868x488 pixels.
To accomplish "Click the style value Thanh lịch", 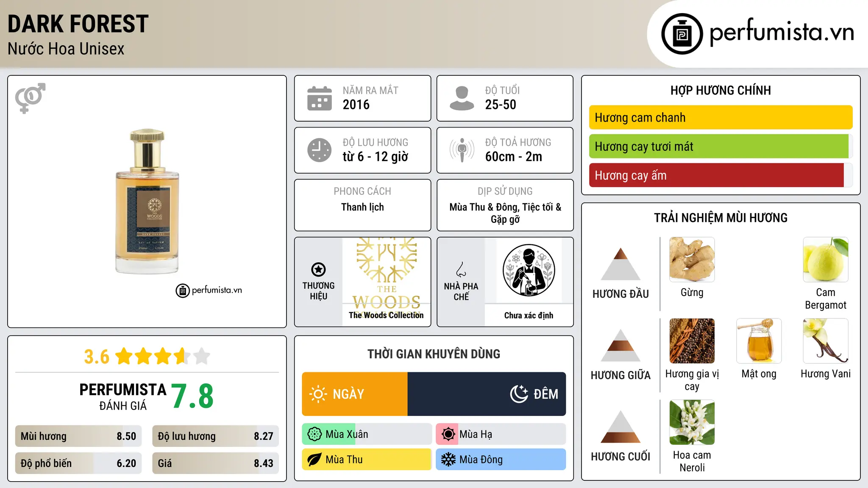I will point(362,207).
